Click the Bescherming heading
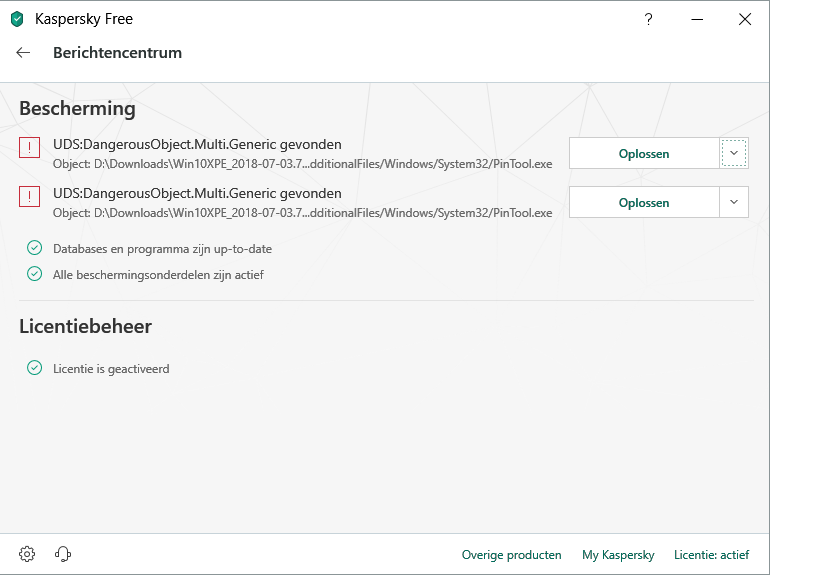 click(x=77, y=109)
